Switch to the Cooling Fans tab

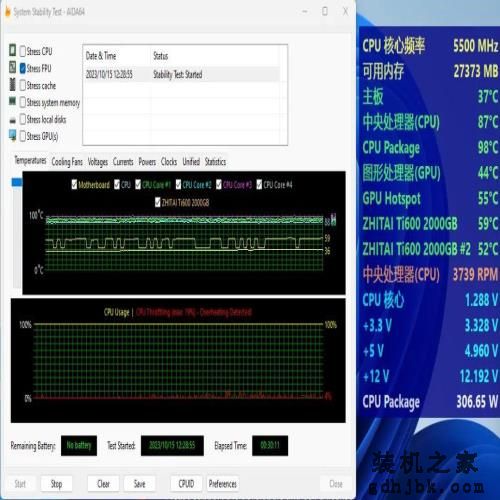pos(67,162)
